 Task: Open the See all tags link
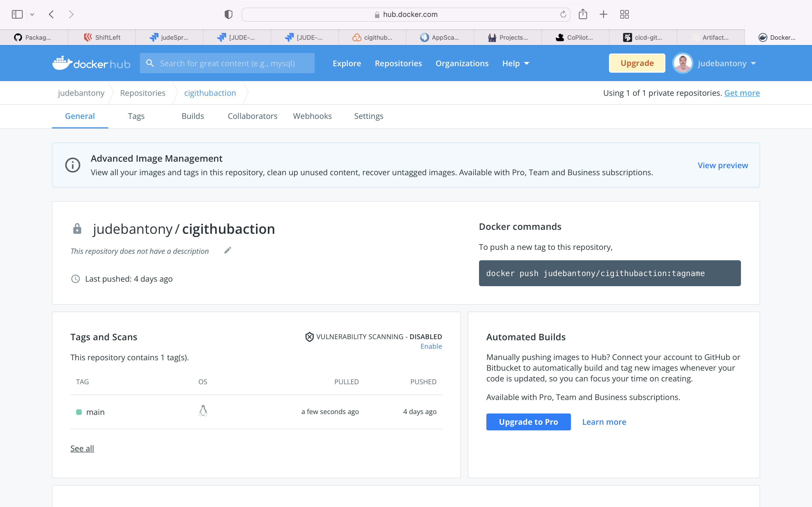(82, 448)
